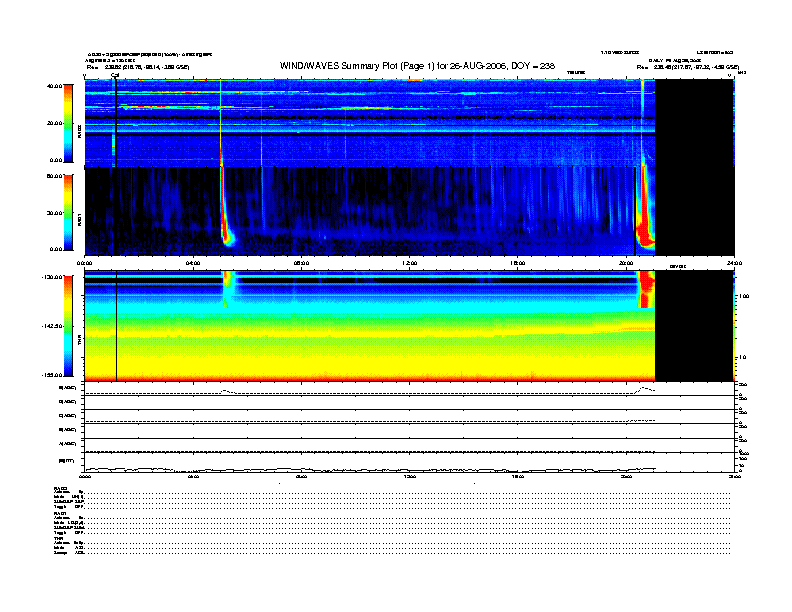Click the TNR intensity color bar
792x612 pixels.
[68, 326]
